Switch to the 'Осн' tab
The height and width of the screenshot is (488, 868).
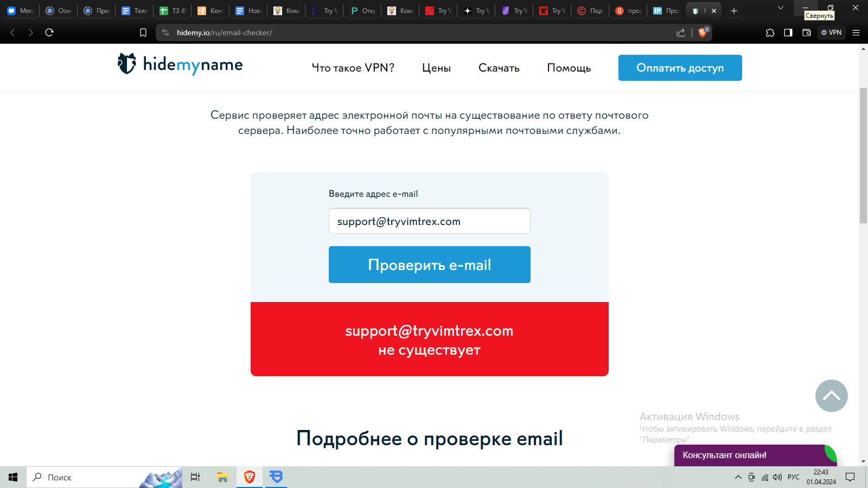58,11
